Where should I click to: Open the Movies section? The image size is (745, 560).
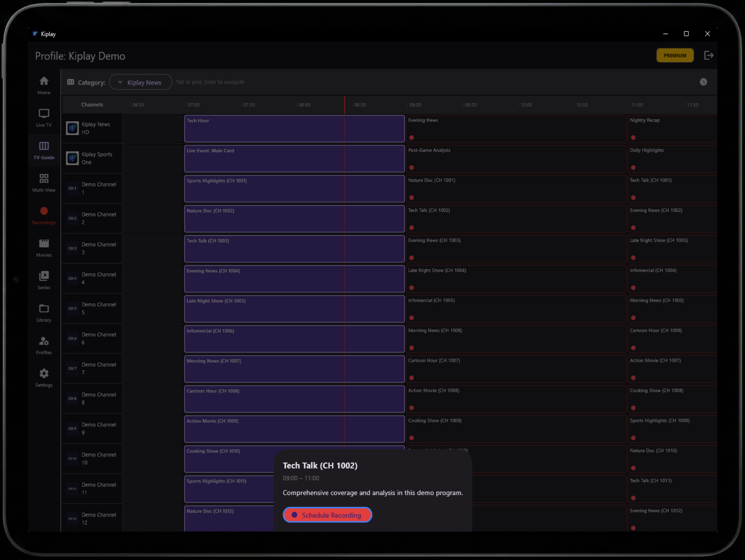tap(43, 248)
